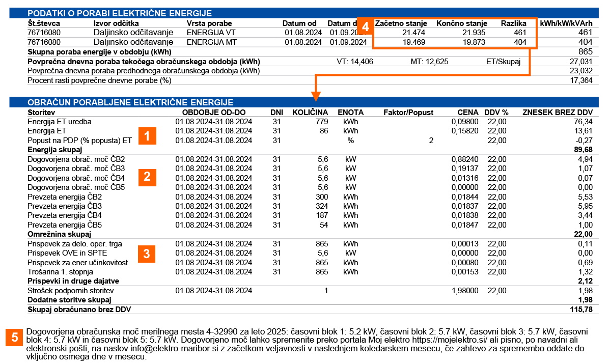The width and height of the screenshot is (610, 364).
Task: Select the "Prispevek OVE in SPTE" row label
Action: coord(67,253)
